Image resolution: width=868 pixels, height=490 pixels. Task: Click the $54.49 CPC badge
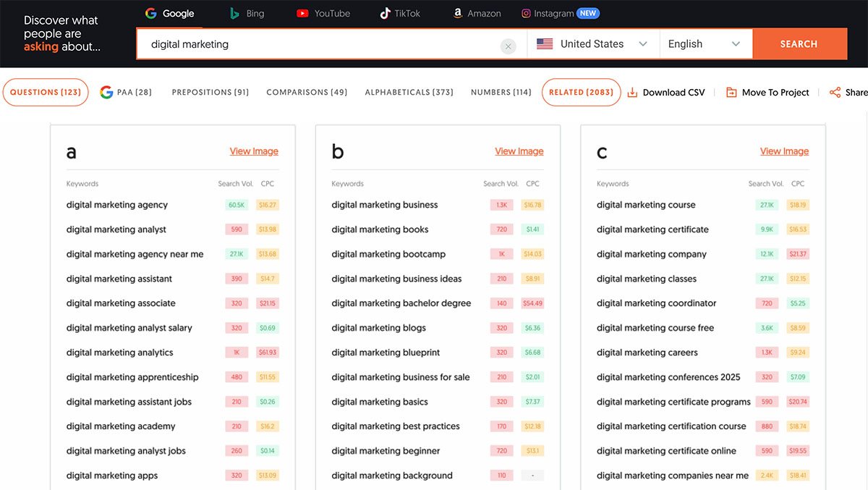pyautogui.click(x=532, y=303)
